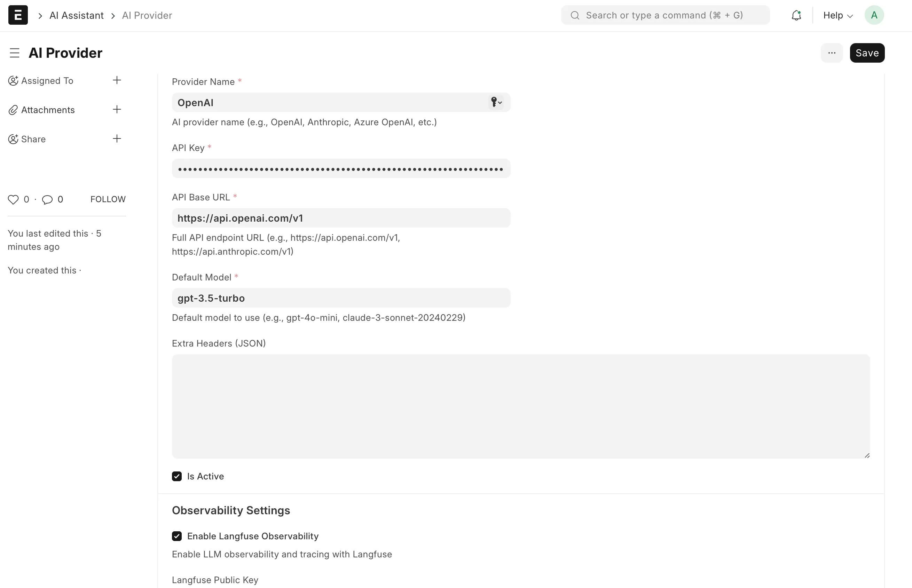Open comments via the speech bubble icon
The image size is (912, 588).
(x=47, y=199)
